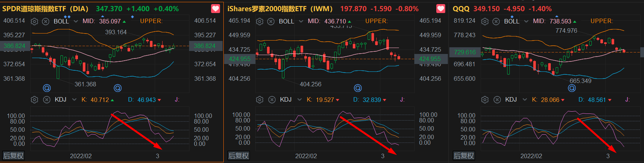Click UPPER label in IWM chart
The width and height of the screenshot is (644, 163).
pyautogui.click(x=376, y=21)
